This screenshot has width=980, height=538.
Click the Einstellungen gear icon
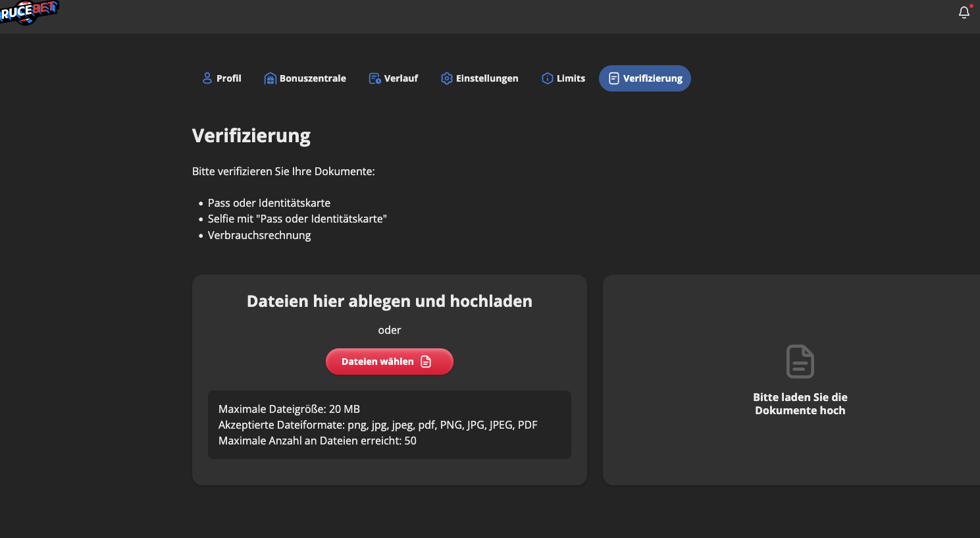point(446,78)
